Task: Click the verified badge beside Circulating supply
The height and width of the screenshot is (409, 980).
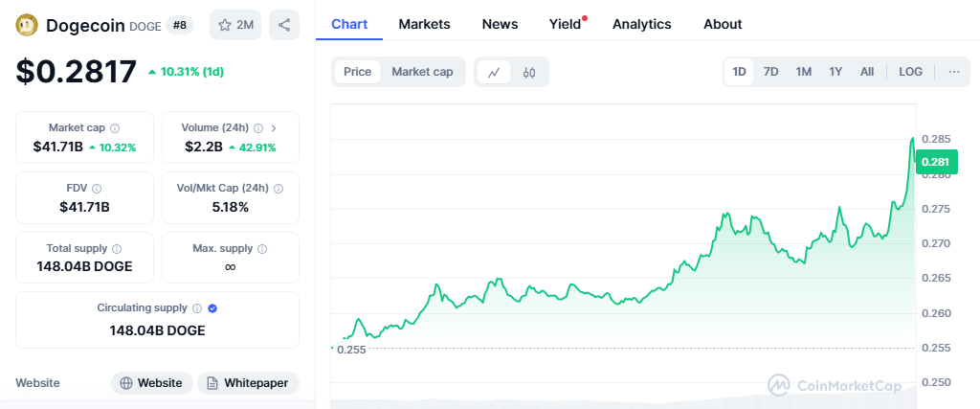Action: [x=212, y=308]
